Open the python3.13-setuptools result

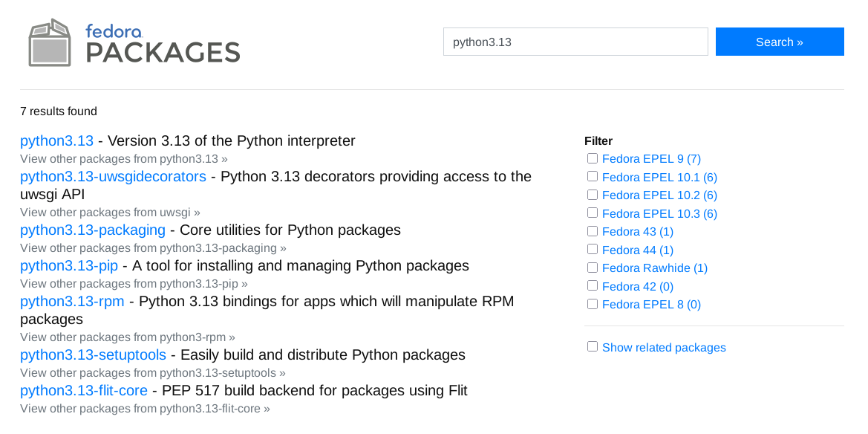[93, 354]
